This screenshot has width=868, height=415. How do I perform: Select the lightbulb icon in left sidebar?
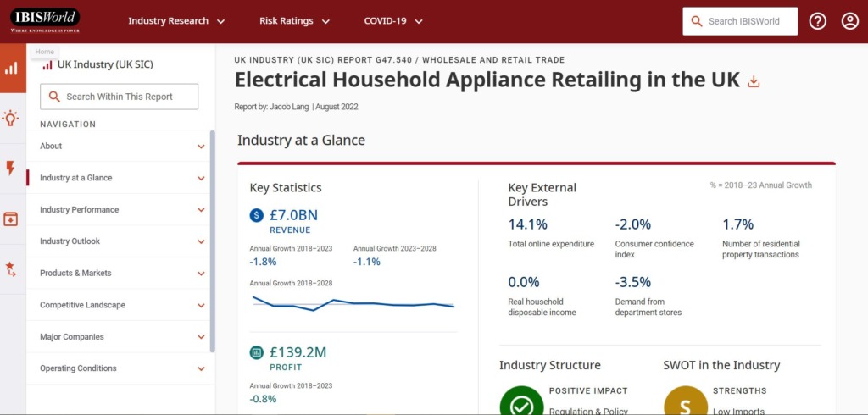tap(11, 118)
